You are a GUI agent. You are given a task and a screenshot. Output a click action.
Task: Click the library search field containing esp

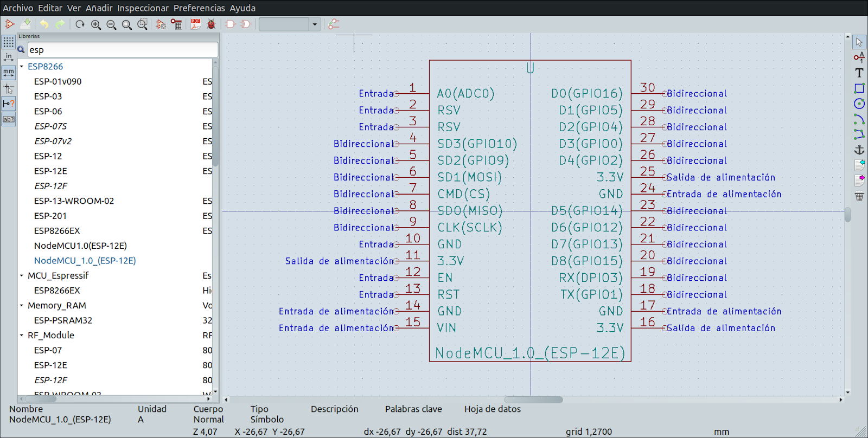tap(123, 50)
